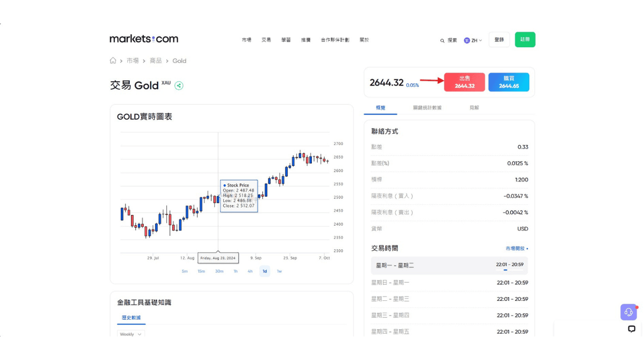Click the search magnifier icon
This screenshot has width=644, height=360.
coord(442,40)
